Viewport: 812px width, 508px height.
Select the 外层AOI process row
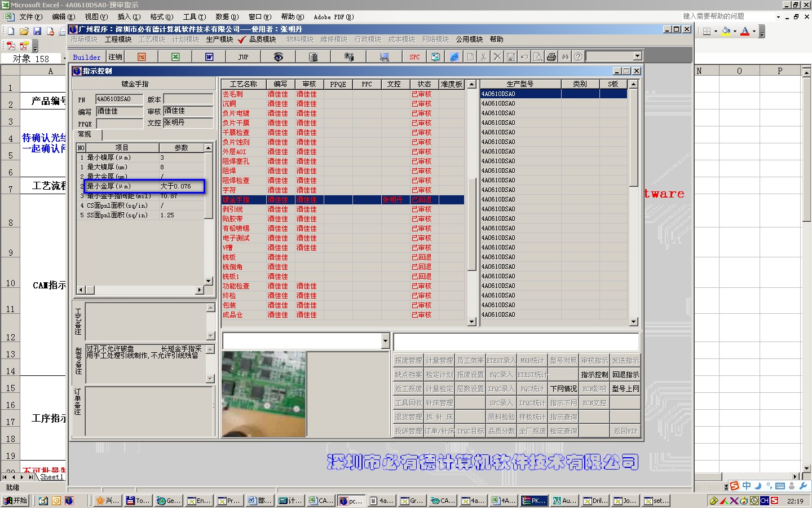pyautogui.click(x=343, y=152)
